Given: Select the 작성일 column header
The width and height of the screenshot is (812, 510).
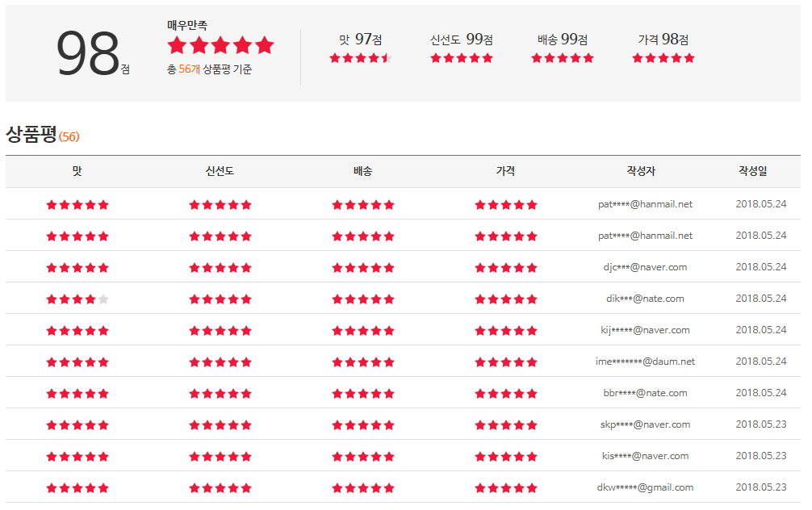Looking at the screenshot, I should point(752,171).
